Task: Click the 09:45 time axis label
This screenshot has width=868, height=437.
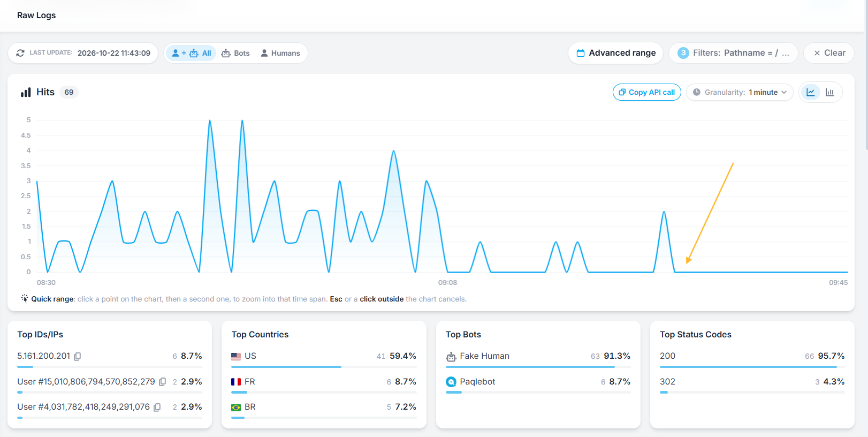Action: click(838, 282)
